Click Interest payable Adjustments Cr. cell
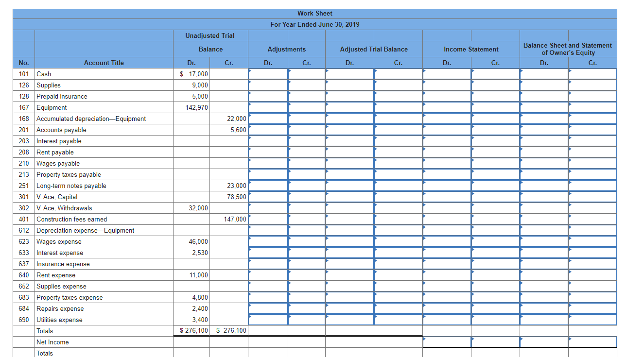This screenshot has width=644, height=357. click(x=307, y=141)
